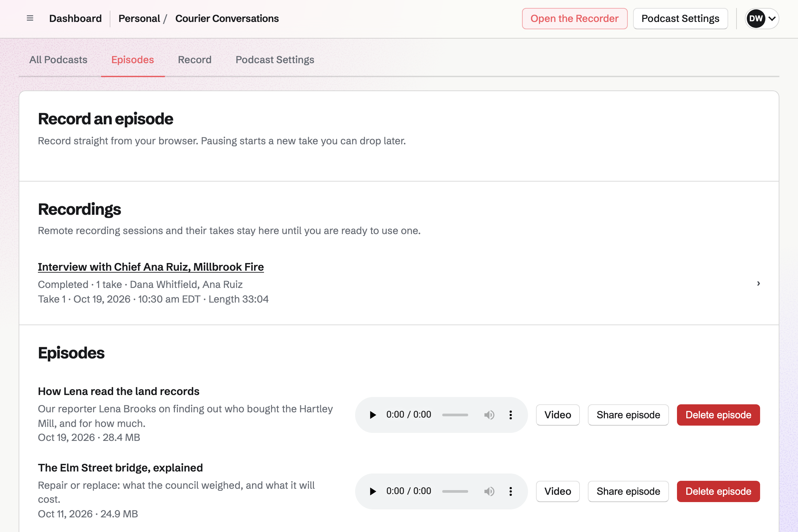Viewport: 798px width, 532px height.
Task: Play the Lena land records episode
Action: pyautogui.click(x=372, y=415)
